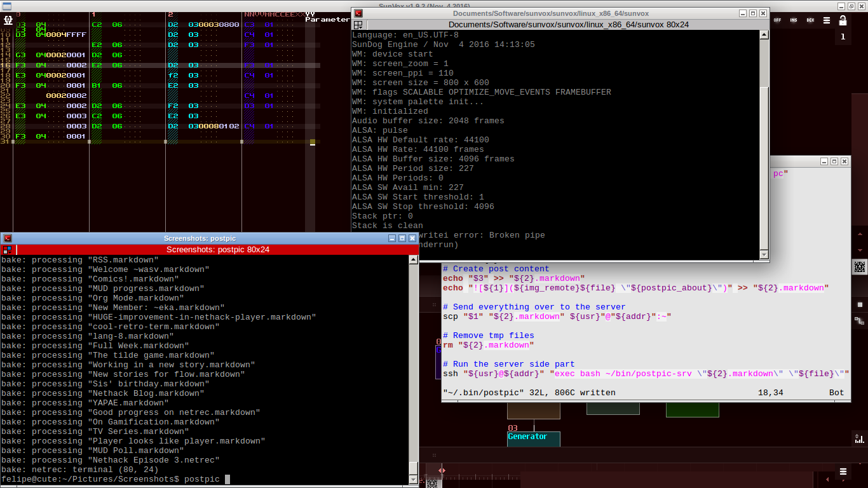Screen dimensions: 868x488
Task: Toggle the edit lock padlock icon
Action: [x=843, y=20]
